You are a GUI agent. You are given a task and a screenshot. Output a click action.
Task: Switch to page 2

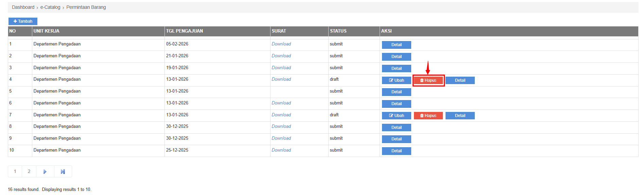(x=29, y=172)
